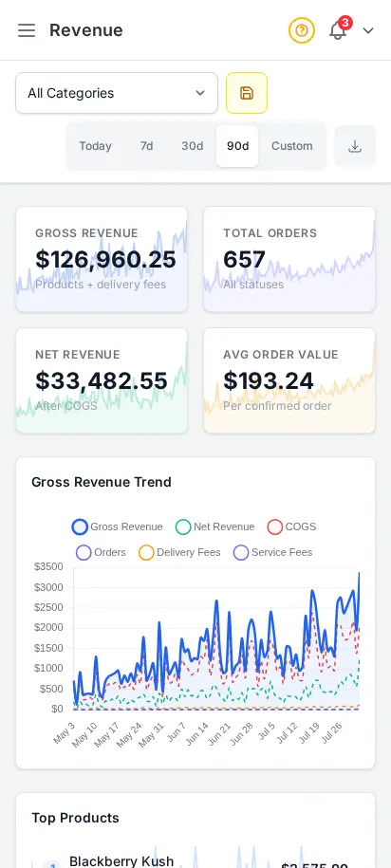Open notifications bell with 3 badge
This screenshot has height=868, width=391.
(x=339, y=30)
